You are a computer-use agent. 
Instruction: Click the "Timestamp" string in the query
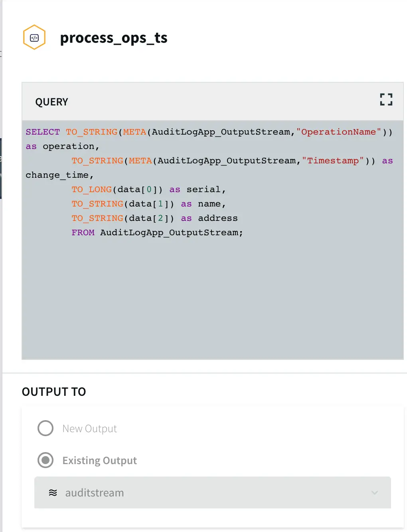[x=333, y=161]
